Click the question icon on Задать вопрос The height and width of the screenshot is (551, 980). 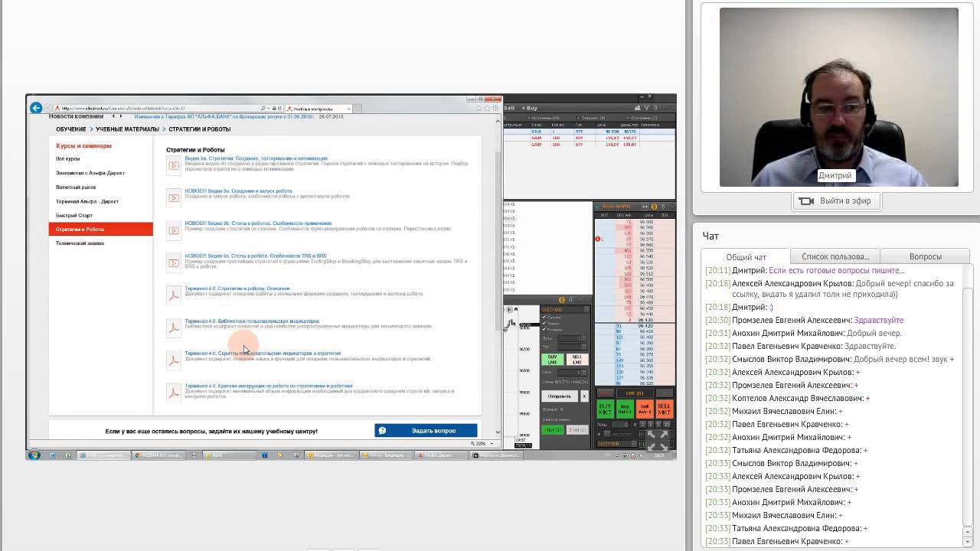(x=382, y=431)
